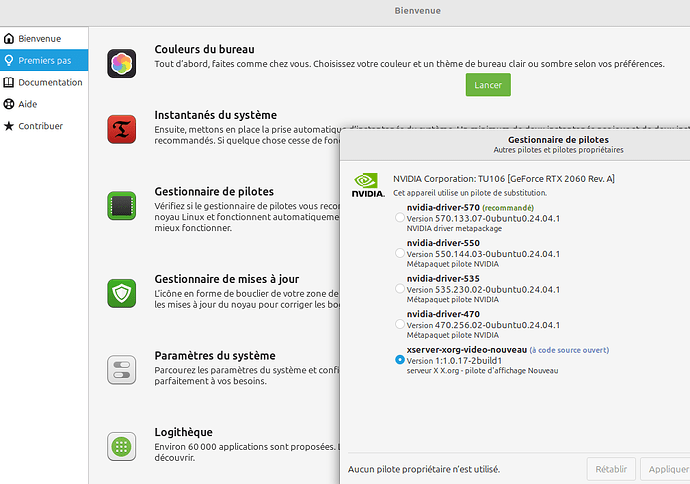Viewport: 690px width, 484px height.
Task: Select the nvidia-driver-550 radio button
Action: [400, 253]
